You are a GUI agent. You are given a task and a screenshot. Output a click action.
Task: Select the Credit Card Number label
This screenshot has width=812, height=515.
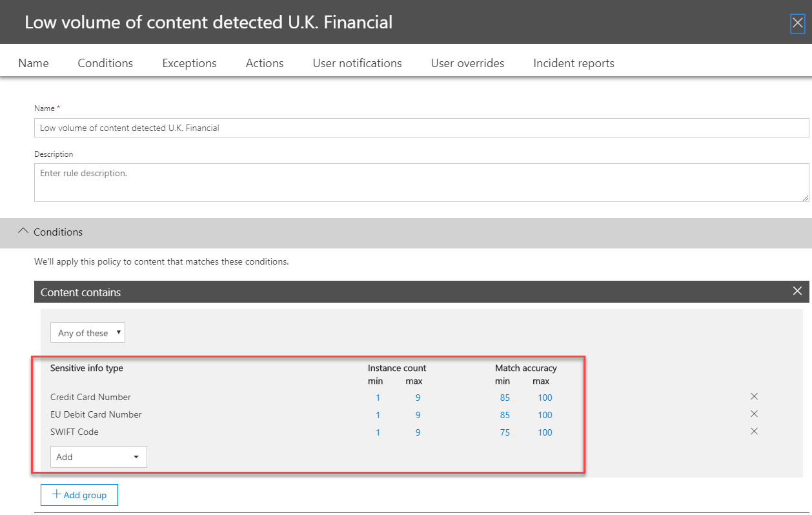pos(90,397)
